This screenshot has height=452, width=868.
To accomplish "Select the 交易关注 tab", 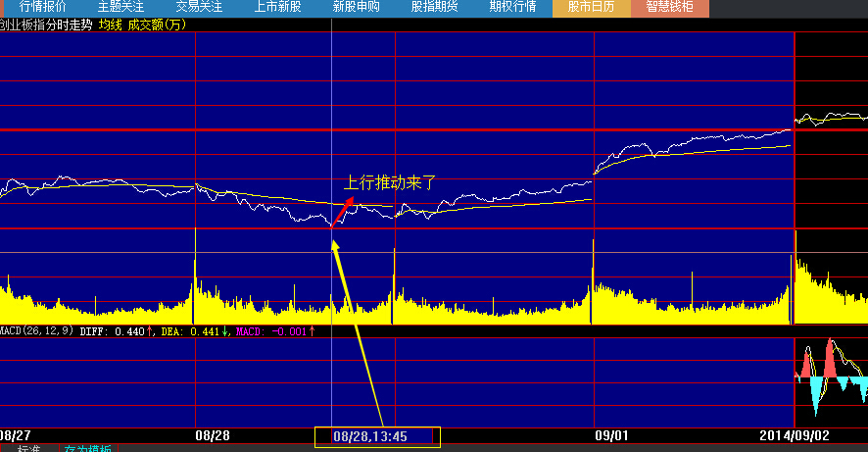I will pyautogui.click(x=199, y=8).
